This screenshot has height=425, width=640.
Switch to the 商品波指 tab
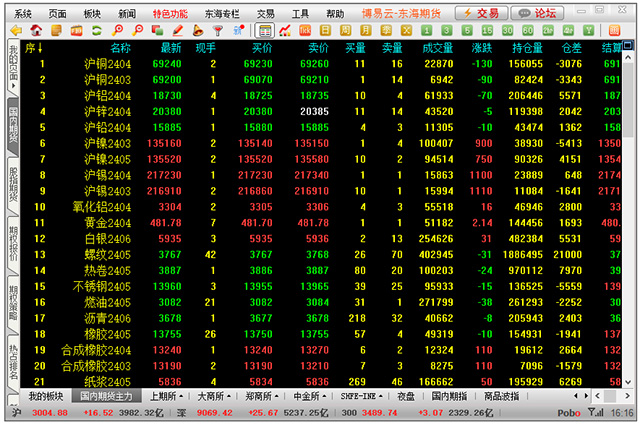point(502,396)
